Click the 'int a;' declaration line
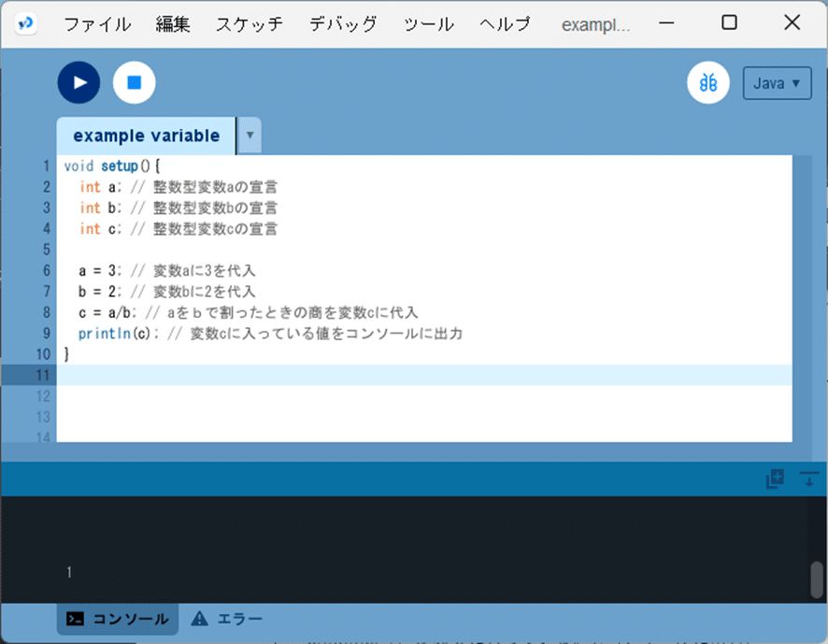This screenshot has width=828, height=644. 178,187
